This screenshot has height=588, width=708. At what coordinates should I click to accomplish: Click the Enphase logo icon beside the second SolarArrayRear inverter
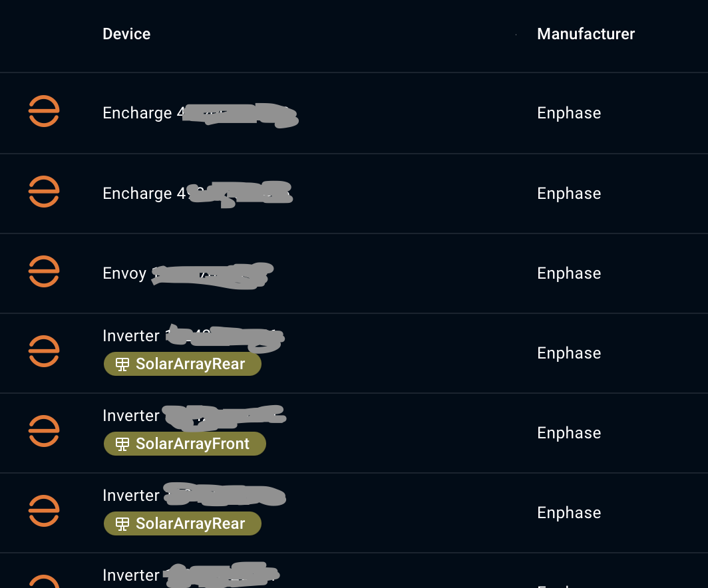pyautogui.click(x=43, y=511)
